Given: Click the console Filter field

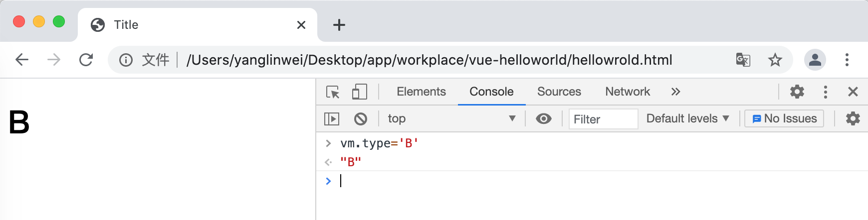Looking at the screenshot, I should pos(603,119).
